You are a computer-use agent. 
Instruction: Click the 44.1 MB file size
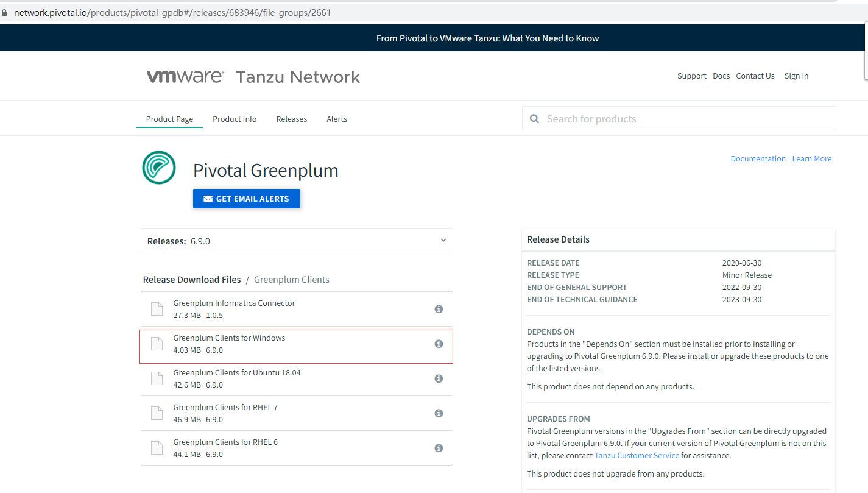coord(187,455)
